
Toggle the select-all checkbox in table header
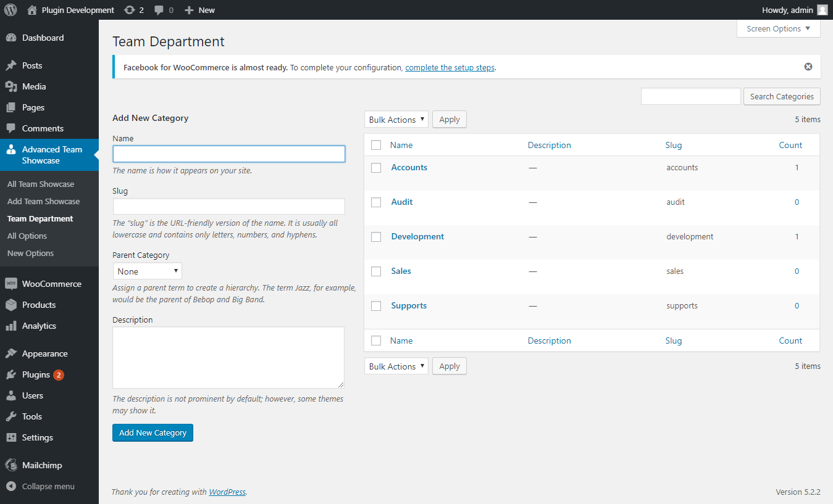tap(376, 146)
